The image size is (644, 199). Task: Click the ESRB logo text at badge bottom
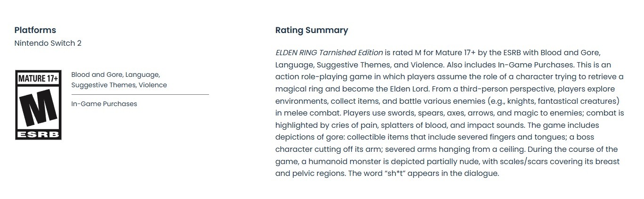tap(38, 135)
